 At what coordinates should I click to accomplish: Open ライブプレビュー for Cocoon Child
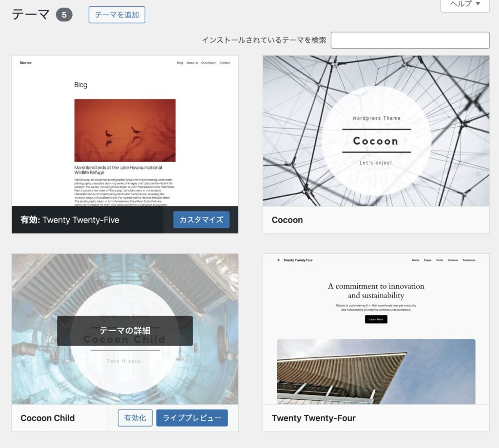click(x=192, y=418)
